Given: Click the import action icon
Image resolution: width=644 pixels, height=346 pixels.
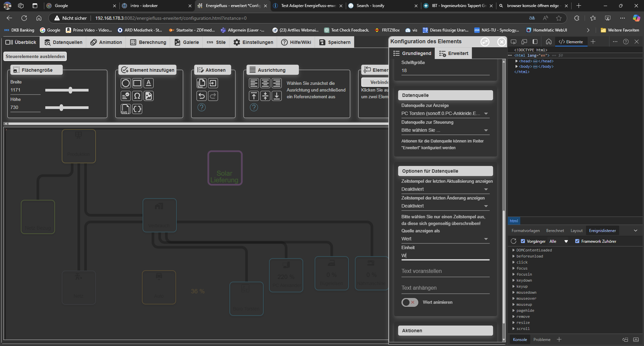Looking at the screenshot, I should 213,83.
